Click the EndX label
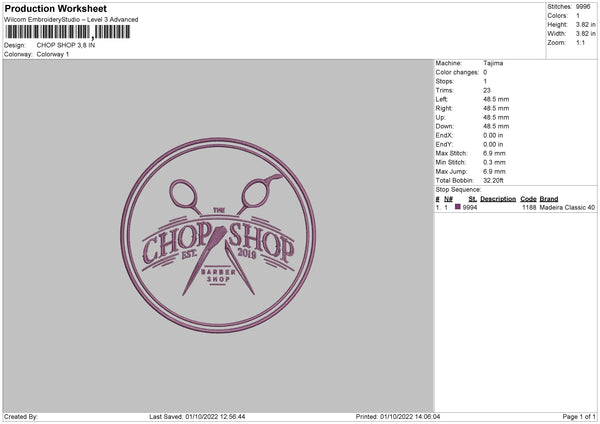The height and width of the screenshot is (424, 600). coord(444,135)
